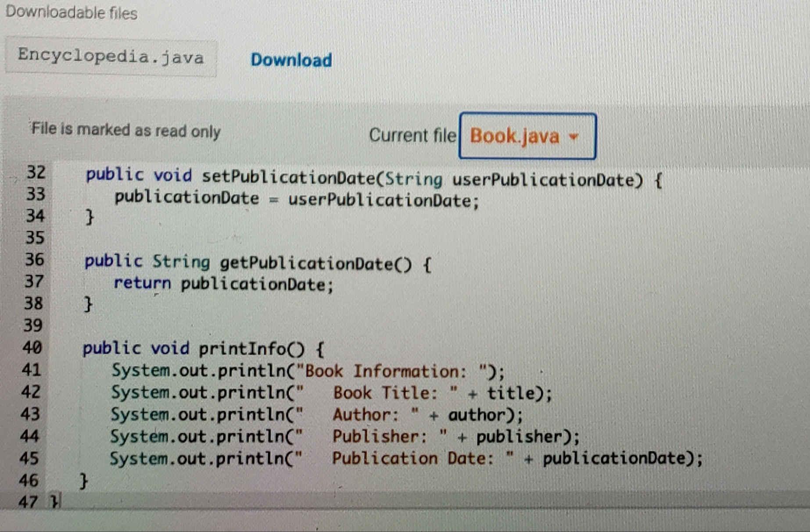Select the Encyclopedia.java file name box
This screenshot has height=532, width=810.
click(110, 57)
